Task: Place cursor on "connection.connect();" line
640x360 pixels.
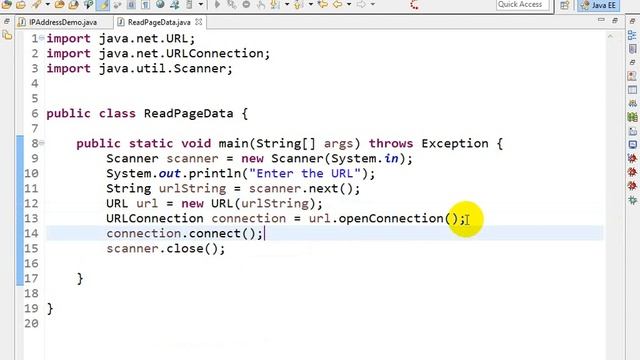Action: click(x=184, y=233)
